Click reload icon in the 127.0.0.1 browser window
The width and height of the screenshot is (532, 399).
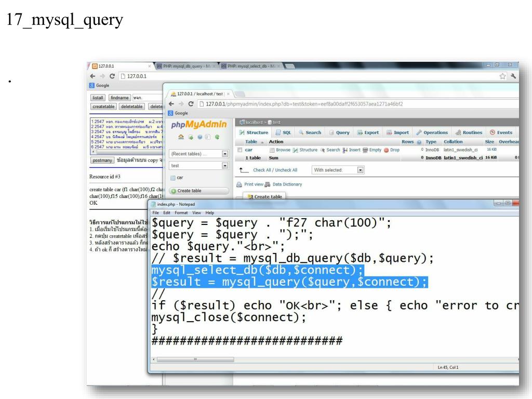point(112,76)
